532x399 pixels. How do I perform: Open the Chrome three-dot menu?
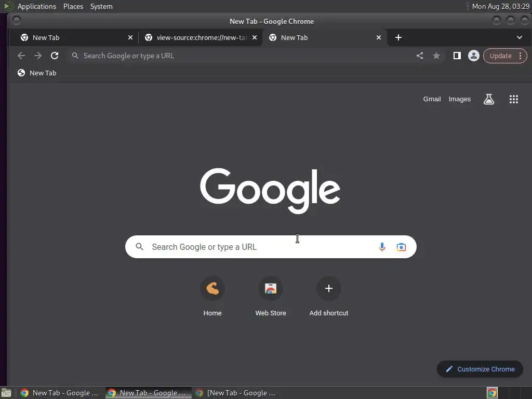pyautogui.click(x=520, y=56)
